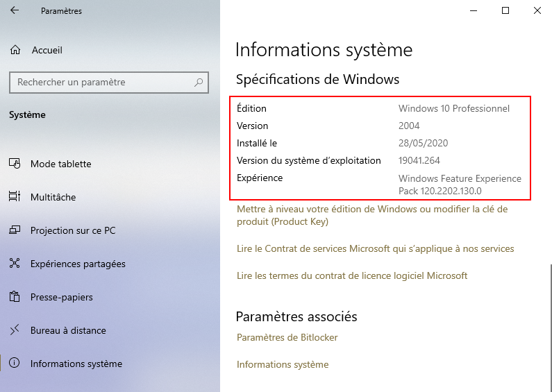Click the Presse-papiers clipboard icon
The image size is (552, 392).
[x=15, y=297]
